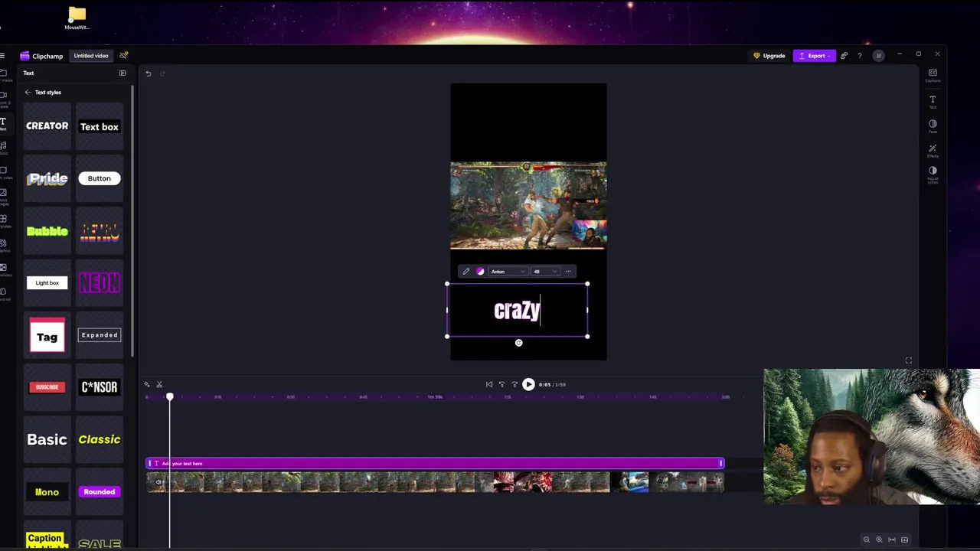Choose the C*NSOR text style
The width and height of the screenshot is (980, 551).
(100, 387)
